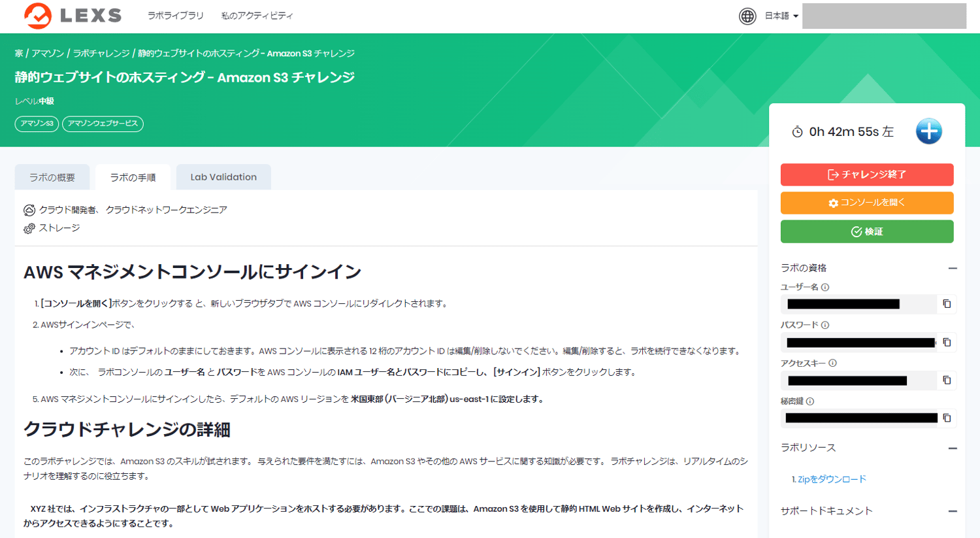Image resolution: width=980 pixels, height=538 pixels.
Task: Click the AWS マネジメントコンソールにサインイン heading
Action: coord(193,272)
